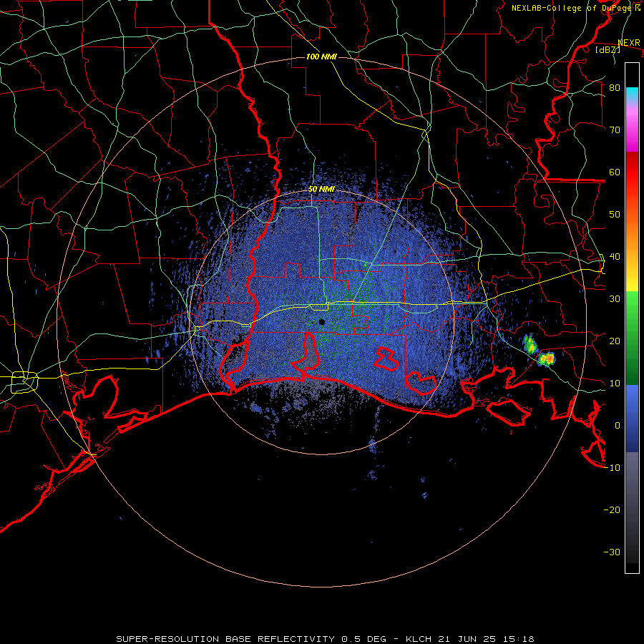Click the southern red-cored storm cell east
Screen dimensions: 644x644
[546, 358]
